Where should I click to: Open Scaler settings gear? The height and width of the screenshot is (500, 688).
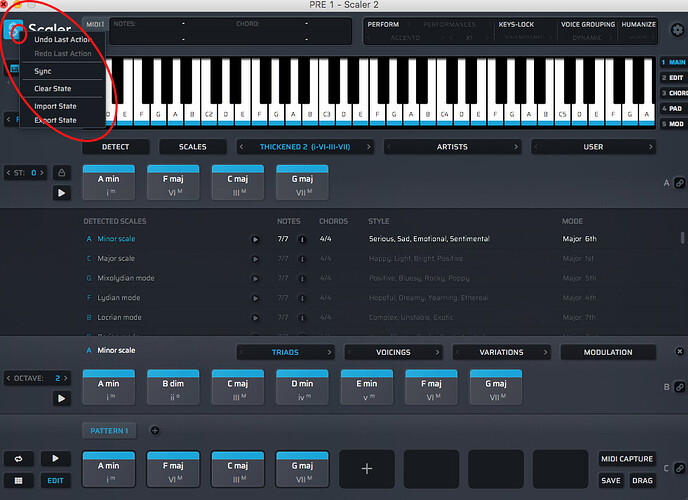tap(677, 30)
